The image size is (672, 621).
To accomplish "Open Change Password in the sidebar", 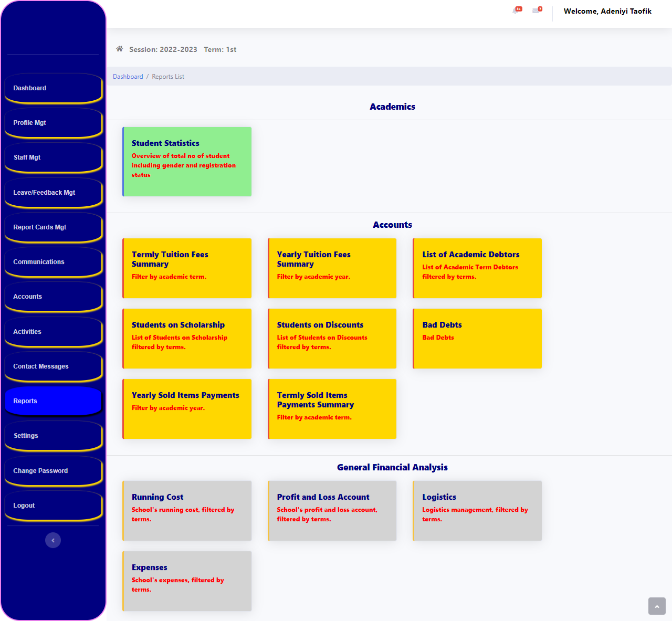I will (x=54, y=471).
